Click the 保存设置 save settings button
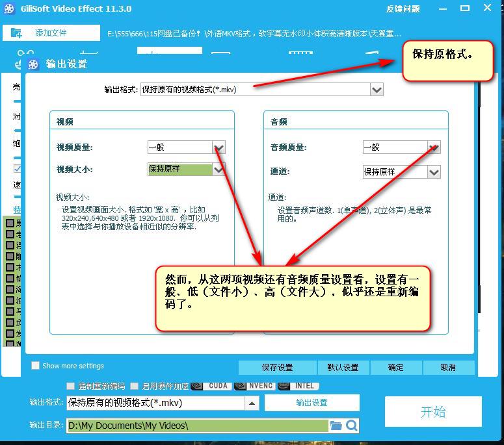This screenshot has height=445, width=504. pyautogui.click(x=278, y=367)
